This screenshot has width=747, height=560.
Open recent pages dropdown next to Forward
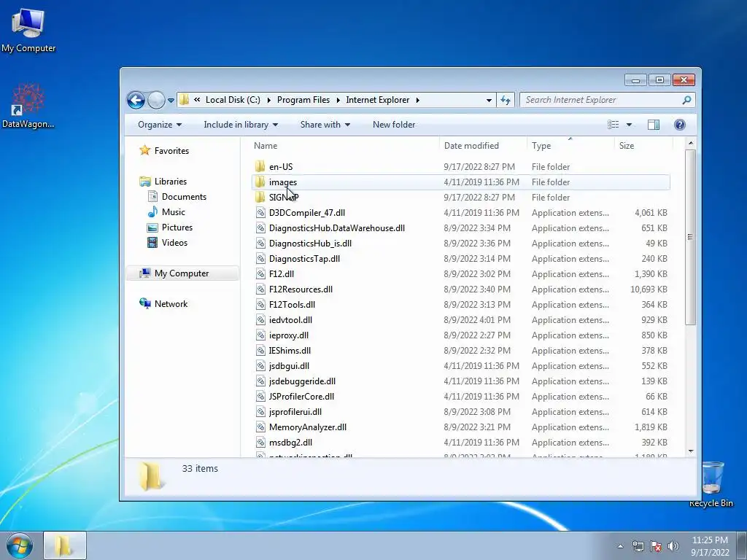click(x=171, y=101)
